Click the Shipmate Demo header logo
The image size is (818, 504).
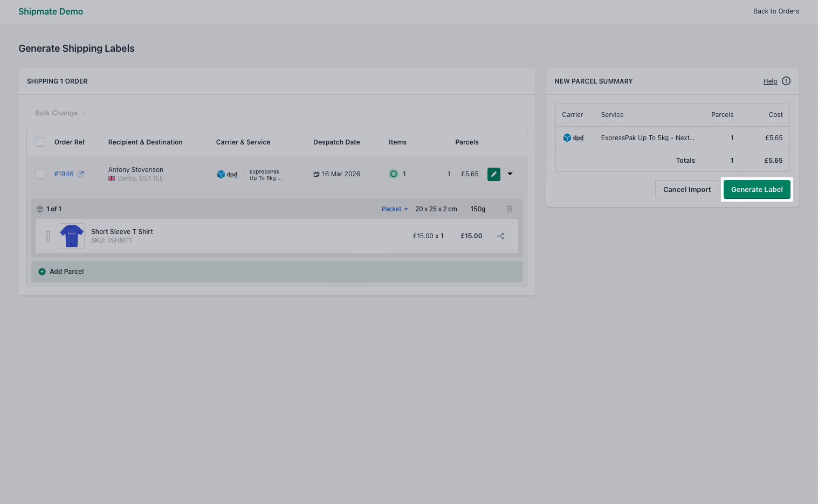click(x=51, y=11)
